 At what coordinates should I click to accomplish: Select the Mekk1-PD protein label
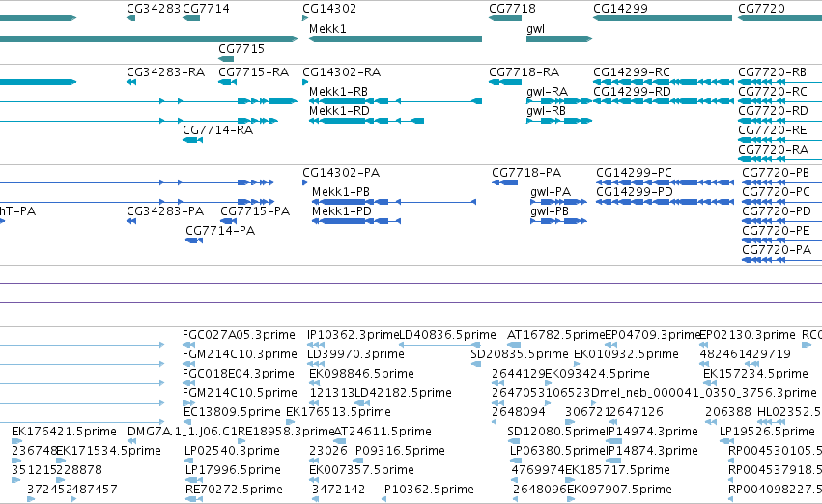(x=341, y=211)
